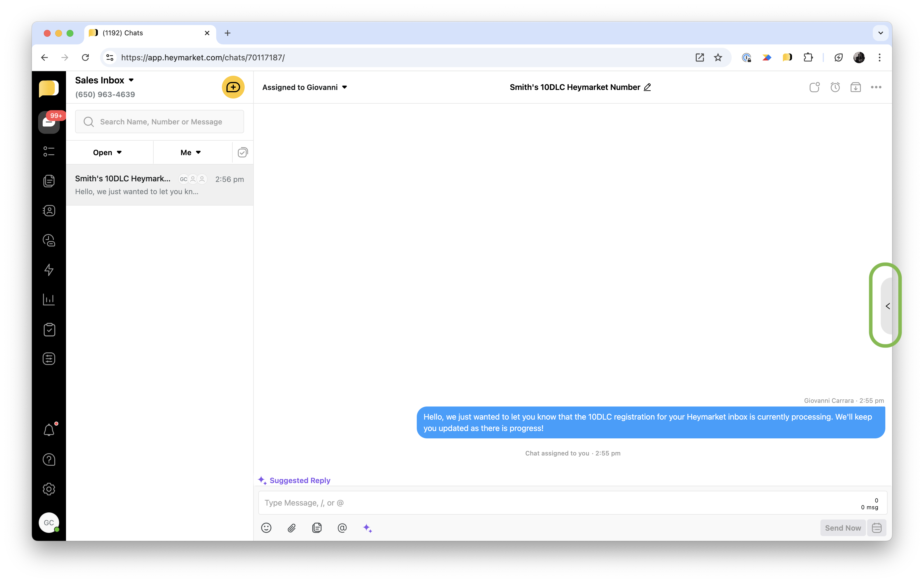View site information icon in address bar
The width and height of the screenshot is (924, 583).
click(x=110, y=58)
